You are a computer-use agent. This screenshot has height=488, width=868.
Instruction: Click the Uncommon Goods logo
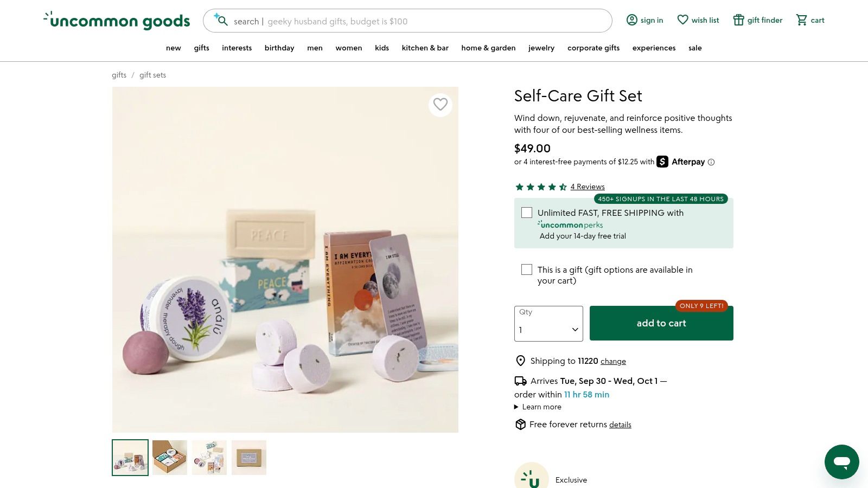pyautogui.click(x=117, y=21)
